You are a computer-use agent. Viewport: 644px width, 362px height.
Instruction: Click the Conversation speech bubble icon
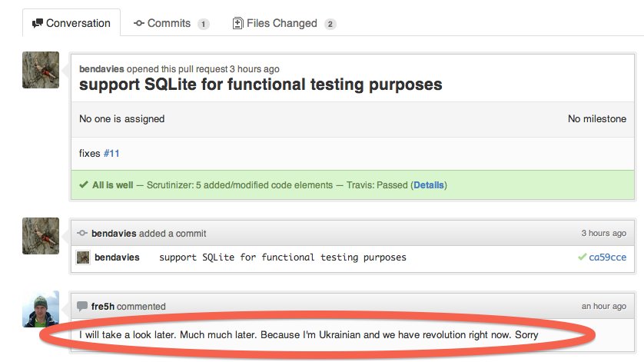click(37, 23)
